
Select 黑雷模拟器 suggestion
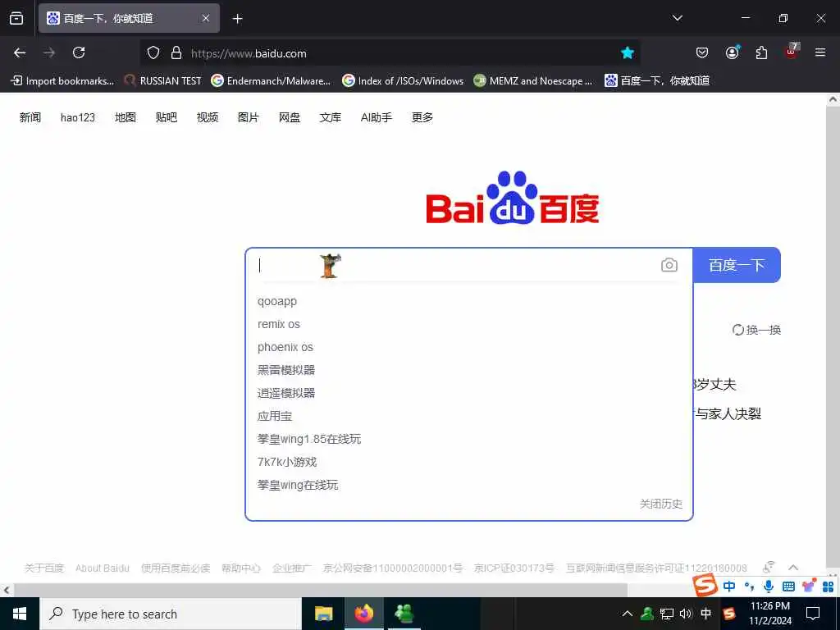click(x=286, y=370)
